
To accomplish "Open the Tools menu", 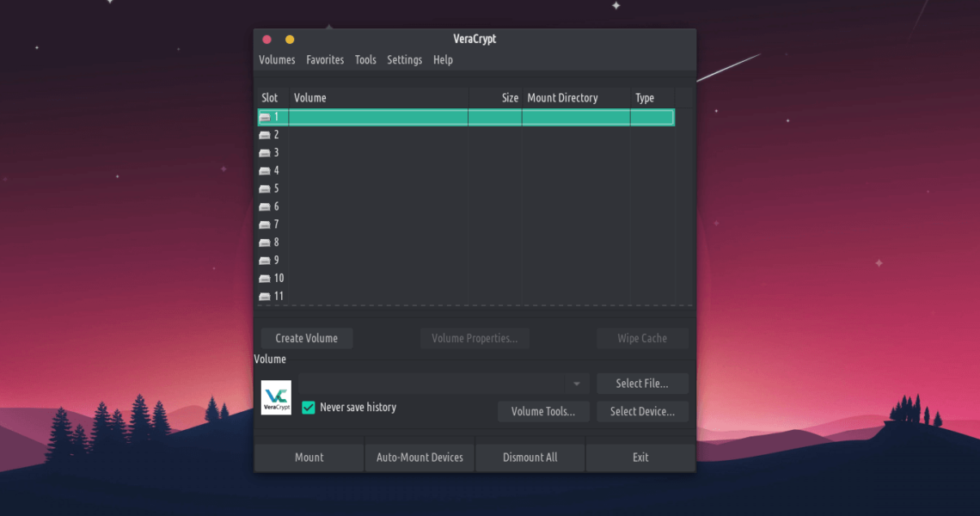I will pos(365,60).
